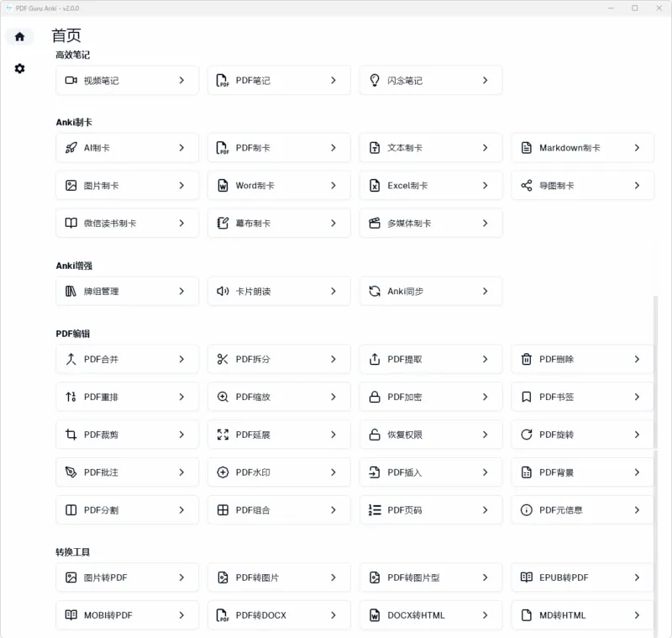The width and height of the screenshot is (672, 638).
Task: Click the rocket icon for AI制卡
Action: click(71, 148)
